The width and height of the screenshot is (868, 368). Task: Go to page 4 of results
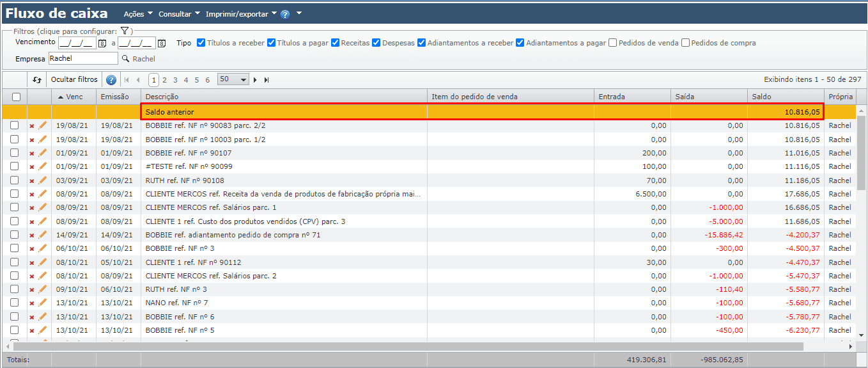pos(186,80)
